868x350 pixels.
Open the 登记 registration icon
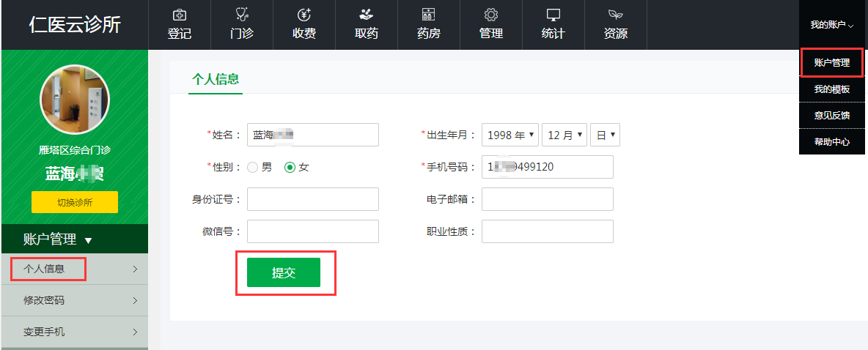[179, 15]
